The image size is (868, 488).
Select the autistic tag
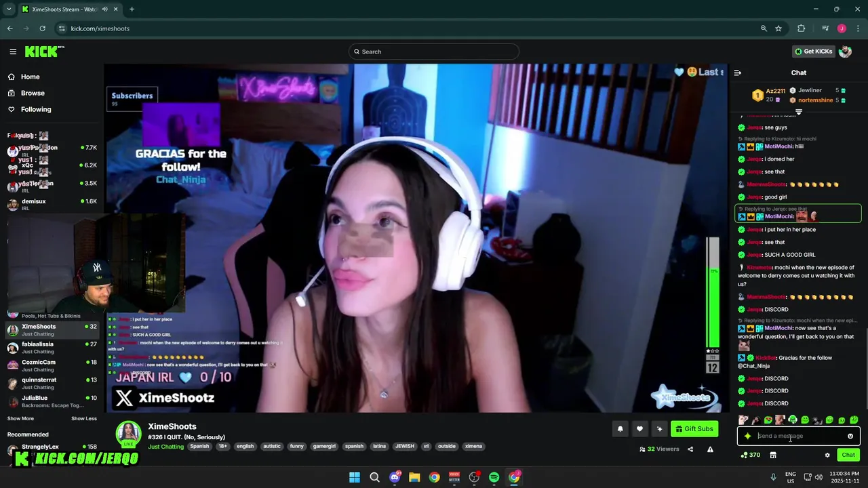point(272,447)
